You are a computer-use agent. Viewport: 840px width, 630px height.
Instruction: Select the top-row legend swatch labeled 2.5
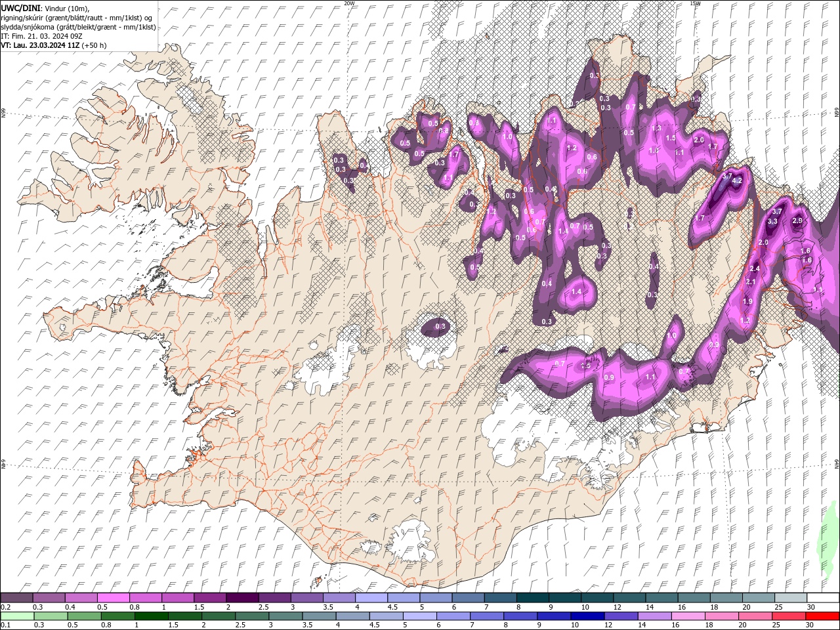point(274,598)
